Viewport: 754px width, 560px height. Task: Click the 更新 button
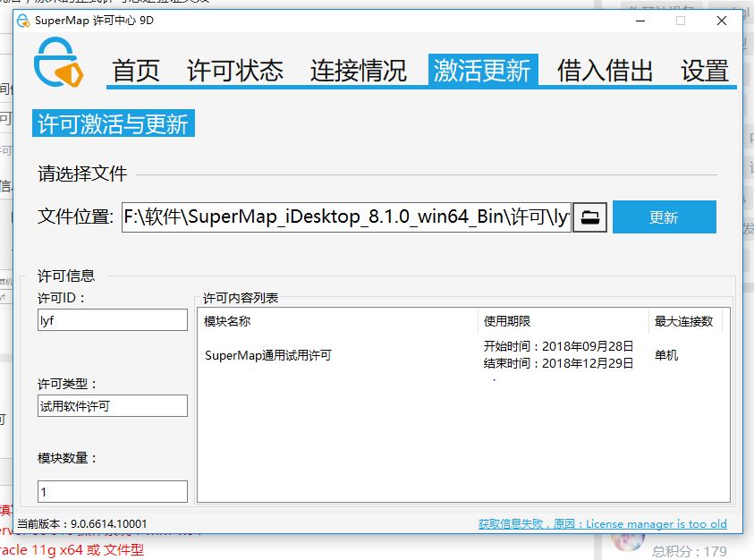[x=664, y=217]
